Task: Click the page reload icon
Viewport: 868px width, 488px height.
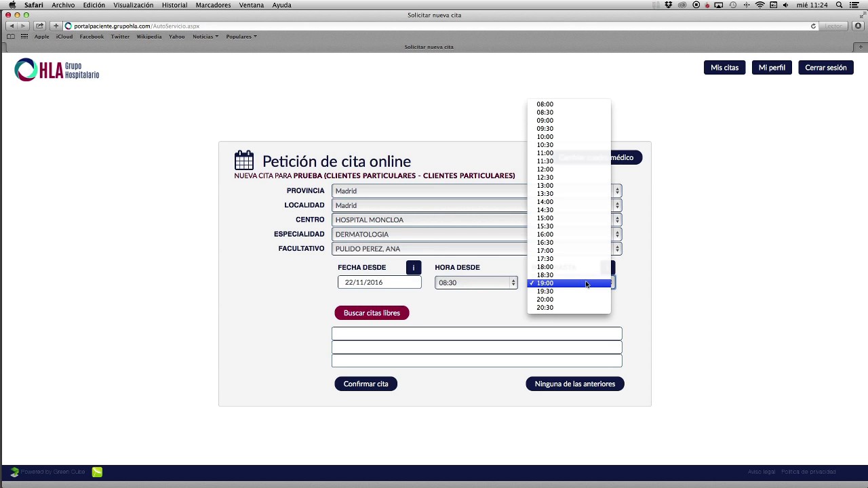Action: point(813,26)
